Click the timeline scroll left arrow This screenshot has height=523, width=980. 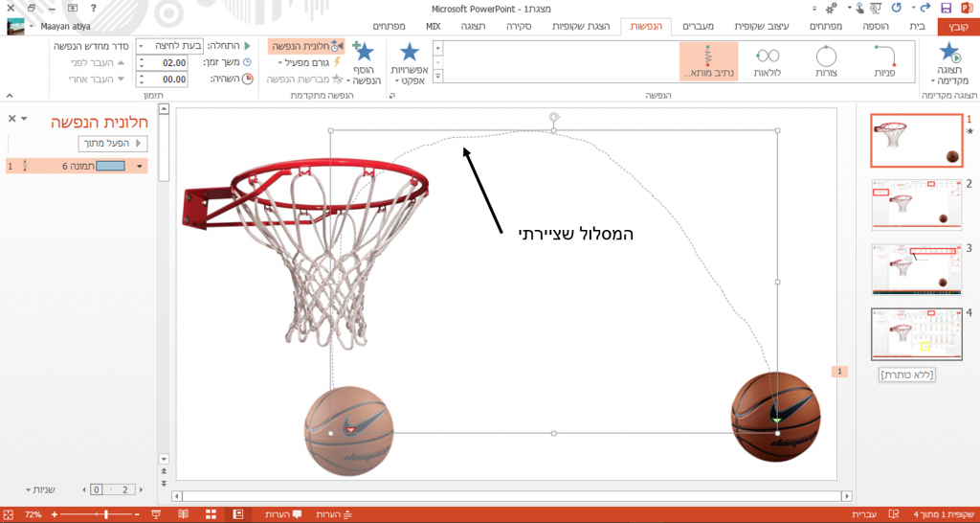tap(85, 489)
